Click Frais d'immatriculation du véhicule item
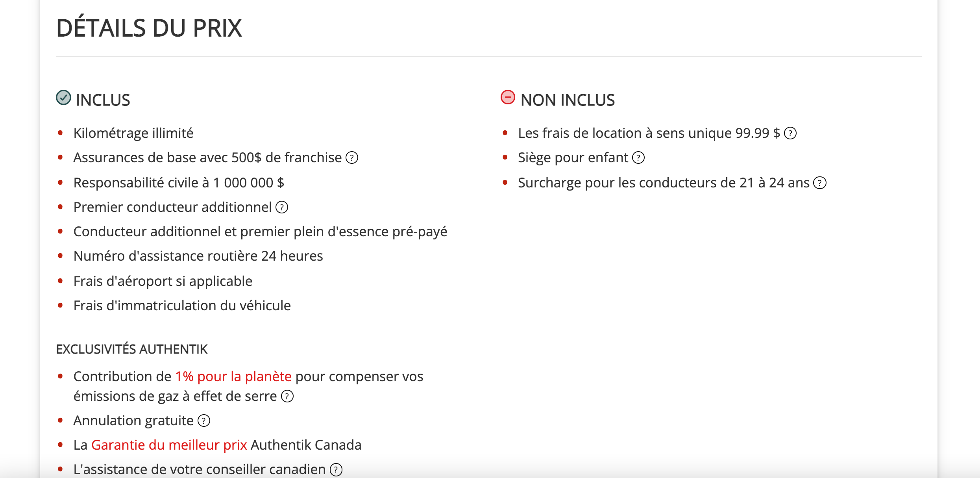 pos(182,306)
